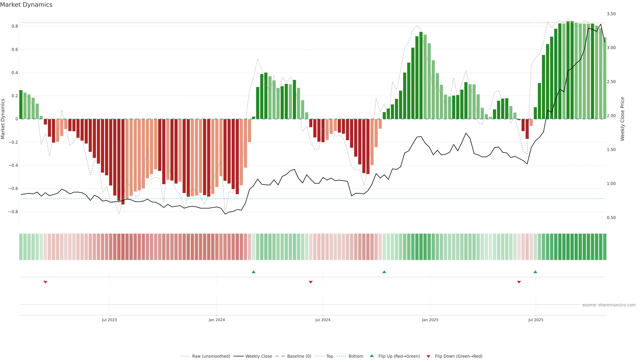
Task: Click the earliest red Flip Down triangle marker
Action: pyautogui.click(x=45, y=282)
